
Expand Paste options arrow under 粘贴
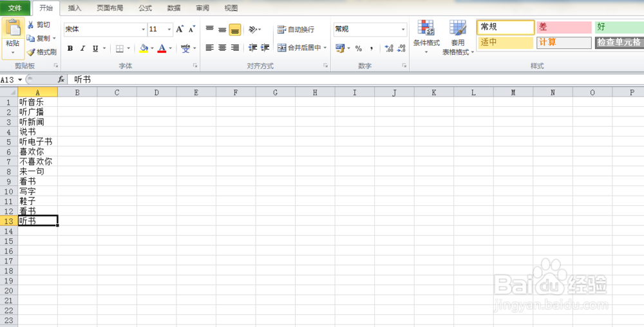(13, 53)
